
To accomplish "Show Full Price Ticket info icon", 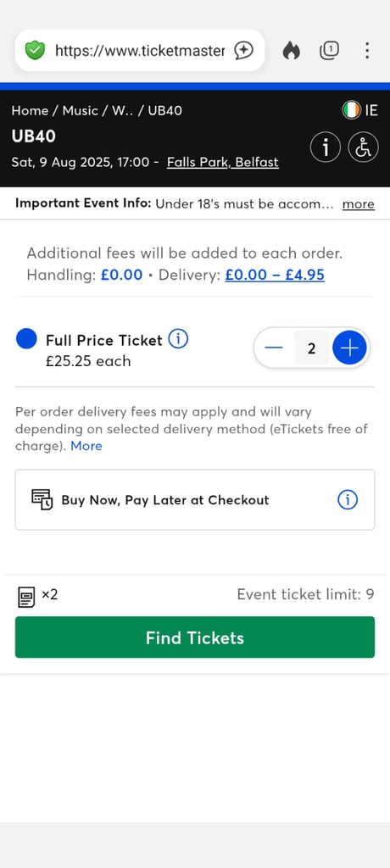I will tap(178, 339).
